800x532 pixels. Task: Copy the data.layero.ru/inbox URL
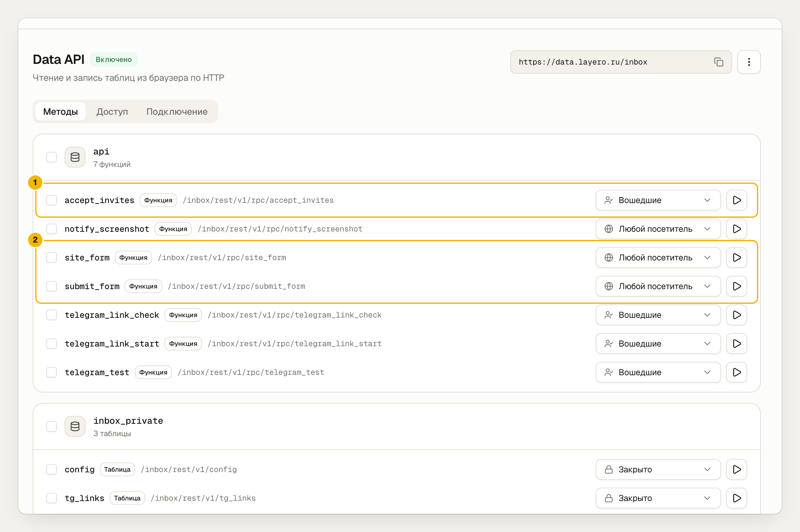[718, 62]
